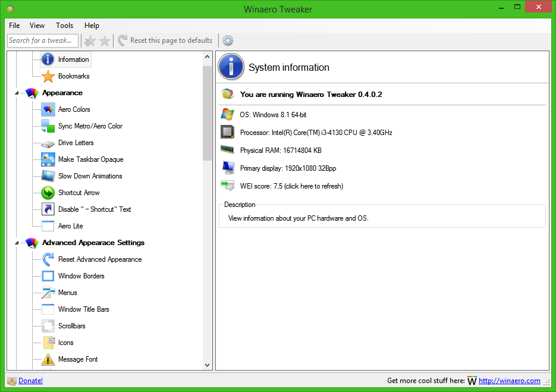Screen dimensions: 556x392
Task: Click WEI score text to refresh
Action: tap(291, 186)
